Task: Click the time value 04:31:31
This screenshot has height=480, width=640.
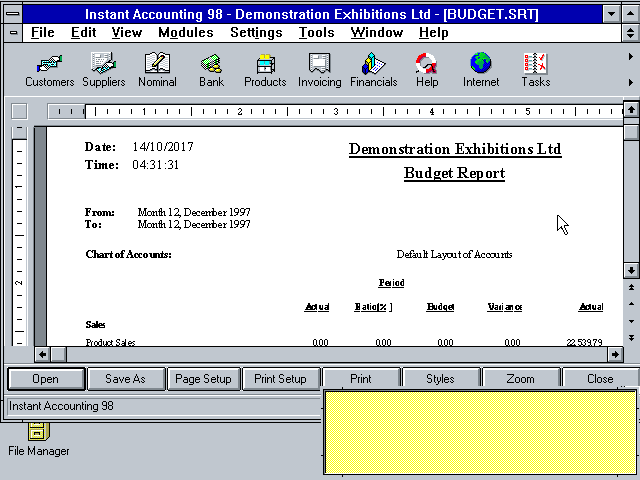Action: (155, 165)
